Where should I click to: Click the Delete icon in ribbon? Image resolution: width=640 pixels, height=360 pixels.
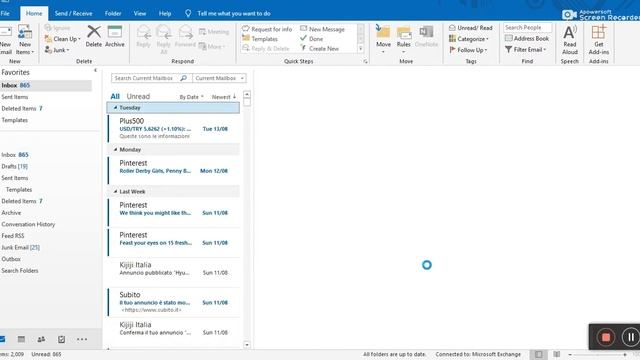pos(93,36)
